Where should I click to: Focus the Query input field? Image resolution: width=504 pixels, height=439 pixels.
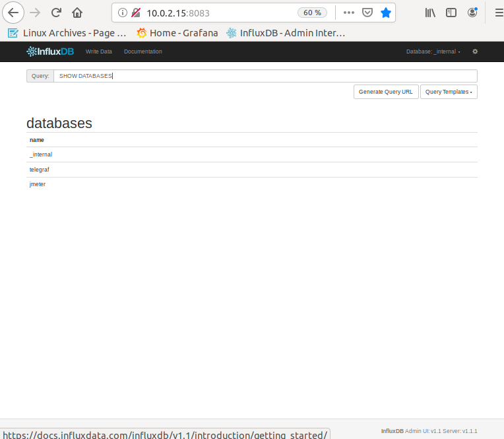click(265, 76)
